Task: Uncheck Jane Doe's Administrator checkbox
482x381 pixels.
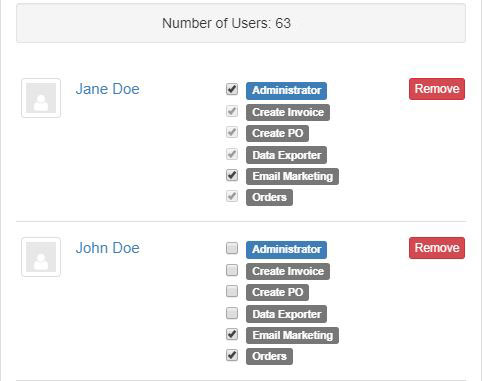Action: coord(232,89)
